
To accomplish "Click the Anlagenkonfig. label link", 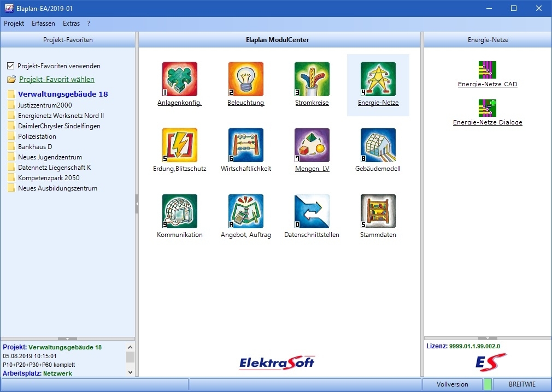I will pyautogui.click(x=180, y=103).
